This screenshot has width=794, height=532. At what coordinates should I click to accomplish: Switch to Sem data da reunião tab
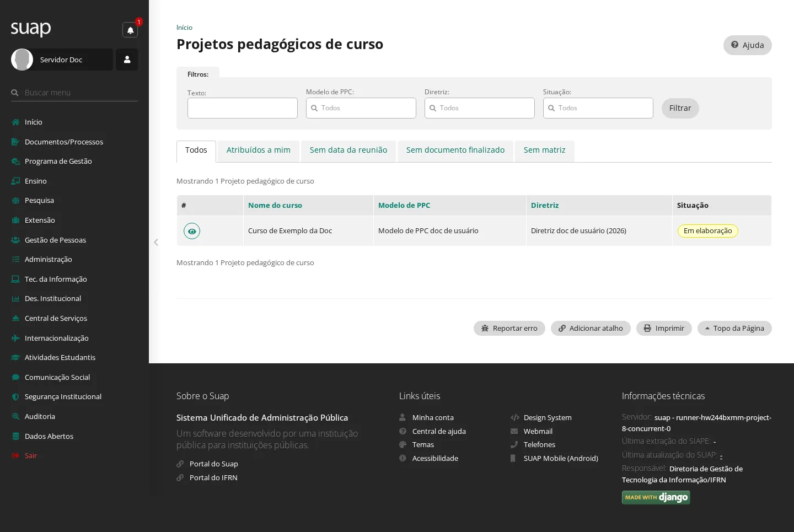tap(348, 151)
